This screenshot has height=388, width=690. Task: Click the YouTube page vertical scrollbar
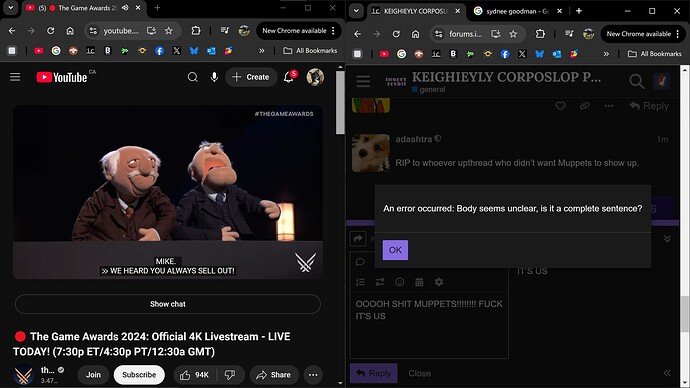pos(340,102)
